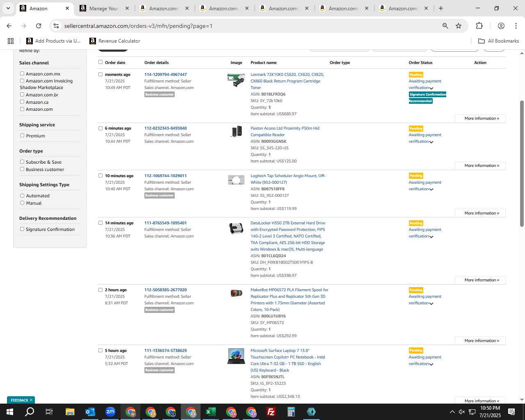
Task: Open Microsoft Surface Laptop product thumbnail
Action: point(236,356)
